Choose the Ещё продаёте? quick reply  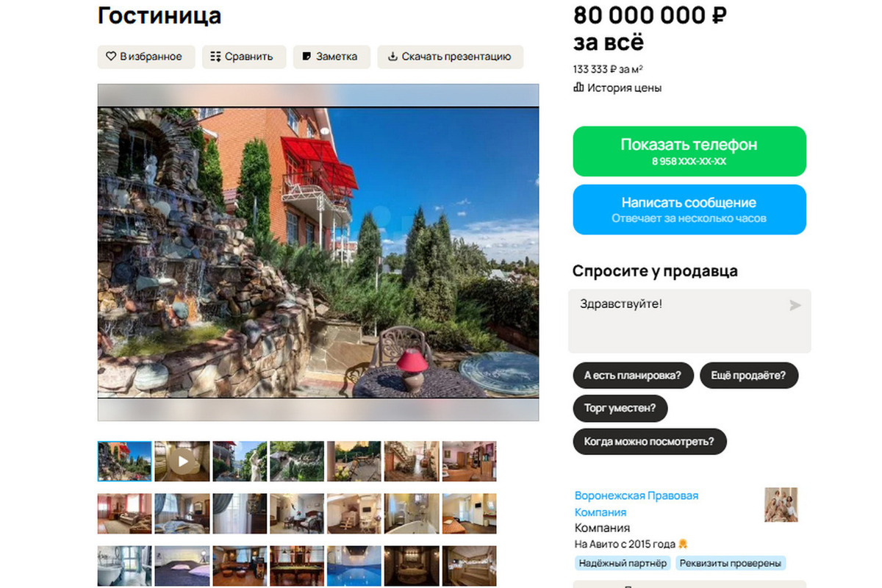pyautogui.click(x=749, y=376)
